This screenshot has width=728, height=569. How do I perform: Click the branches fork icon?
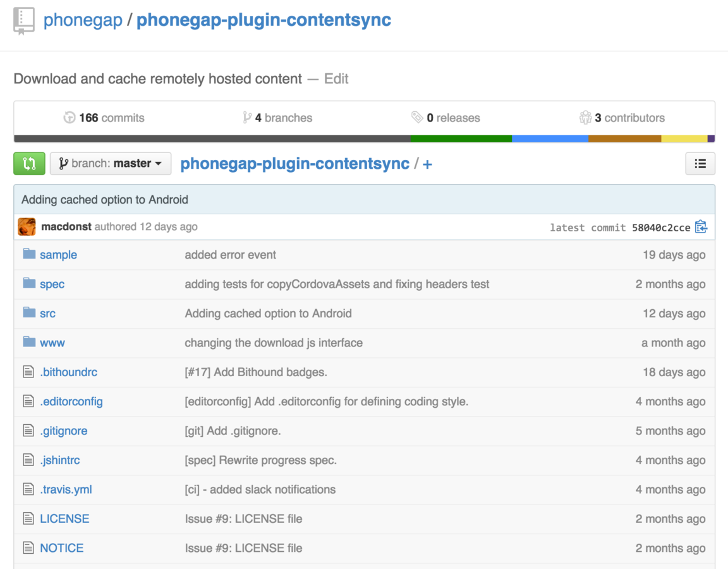click(247, 118)
